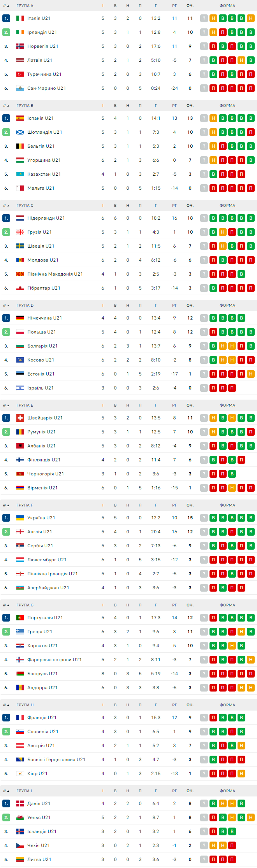
Task: Click the ФОРМА column header in Група C
Action: pos(227,206)
